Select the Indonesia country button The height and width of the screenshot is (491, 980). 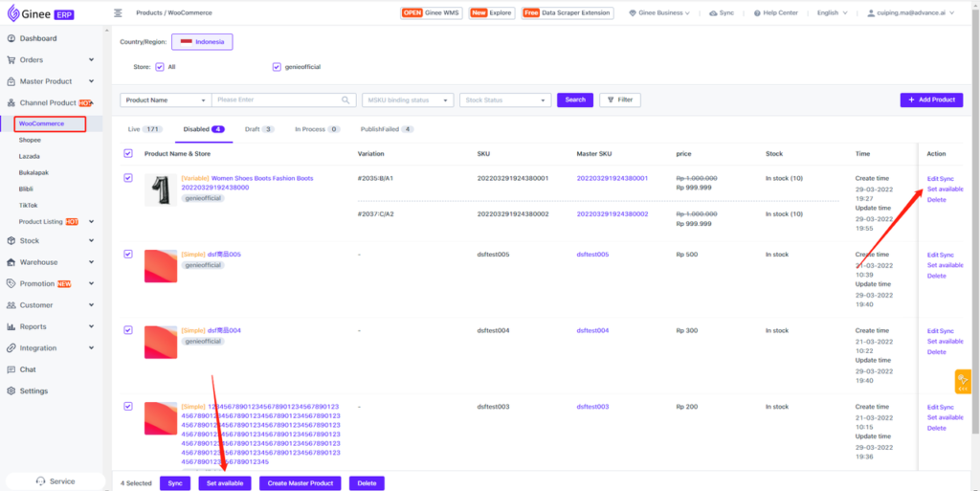pyautogui.click(x=202, y=42)
